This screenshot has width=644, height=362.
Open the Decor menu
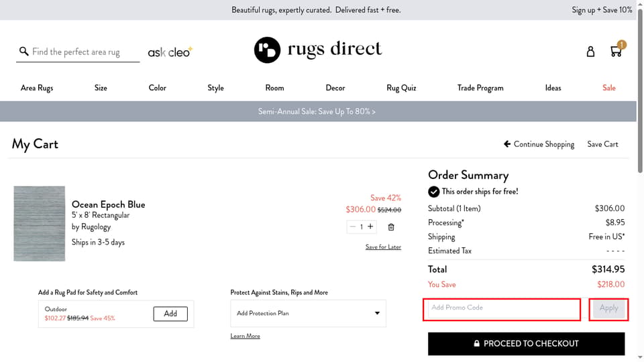(335, 88)
